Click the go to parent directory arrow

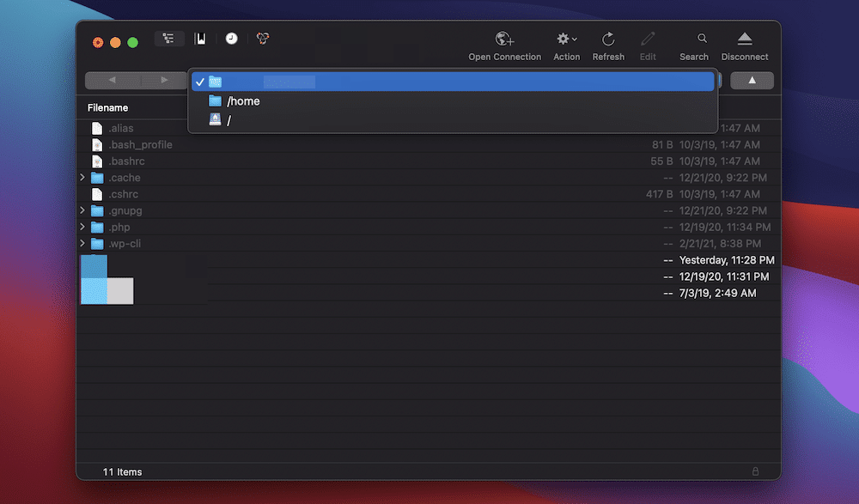click(752, 80)
